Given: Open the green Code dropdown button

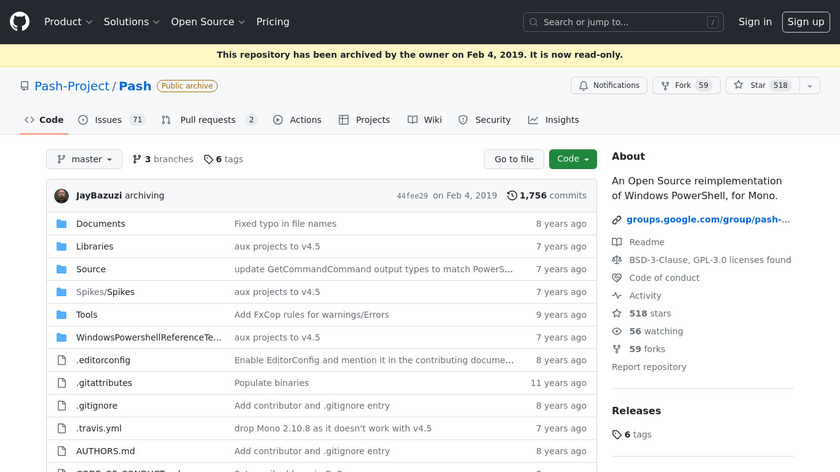Looking at the screenshot, I should coord(572,159).
